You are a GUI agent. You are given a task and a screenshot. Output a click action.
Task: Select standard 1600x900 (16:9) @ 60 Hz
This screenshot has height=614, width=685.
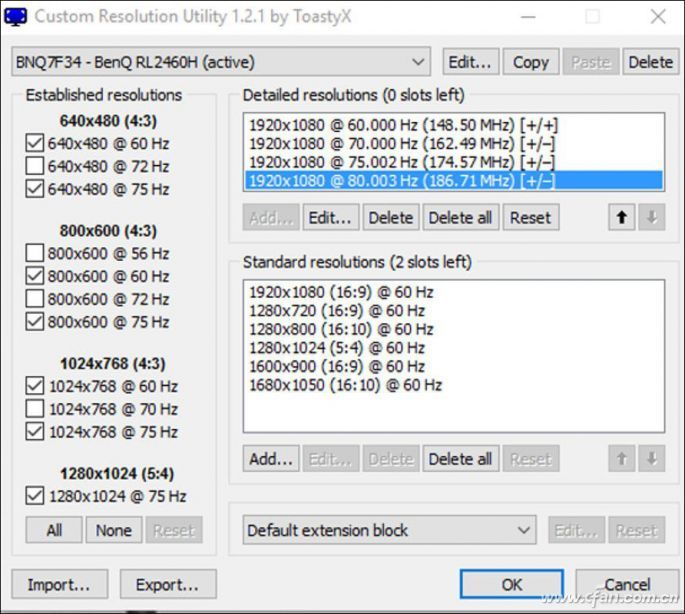coord(453,366)
